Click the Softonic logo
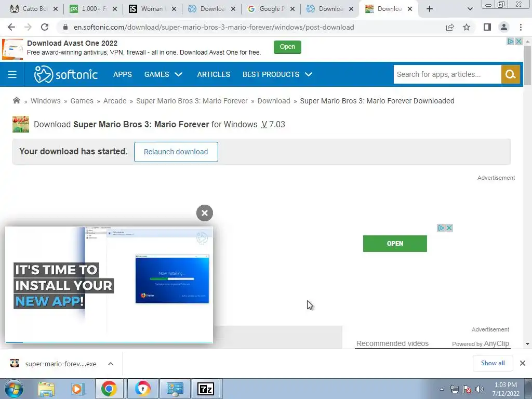This screenshot has height=399, width=532. click(x=66, y=74)
